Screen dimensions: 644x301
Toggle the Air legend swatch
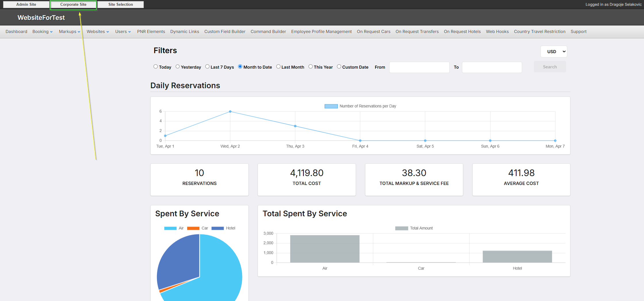click(170, 228)
